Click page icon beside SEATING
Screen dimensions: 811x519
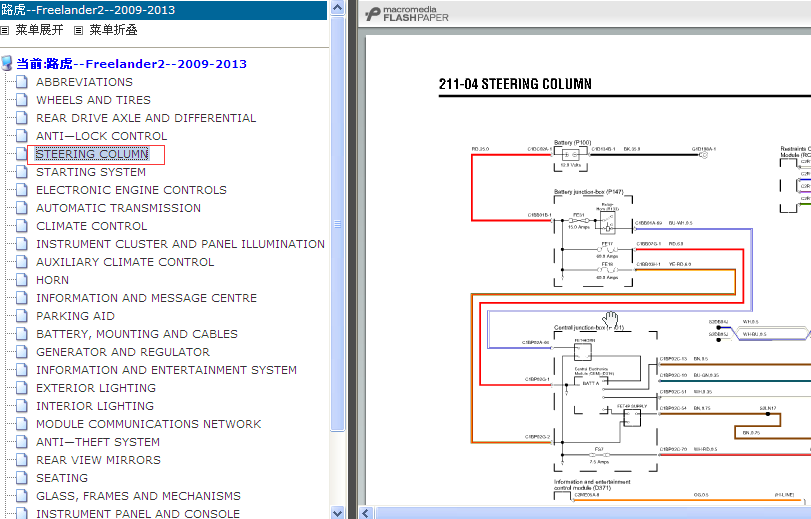[22, 478]
